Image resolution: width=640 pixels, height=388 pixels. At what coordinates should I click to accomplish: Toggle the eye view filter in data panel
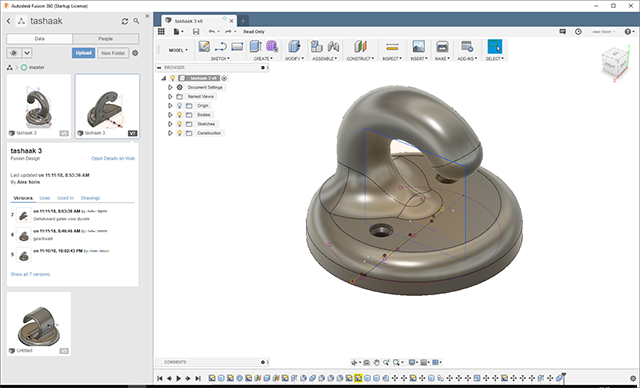pyautogui.click(x=14, y=53)
